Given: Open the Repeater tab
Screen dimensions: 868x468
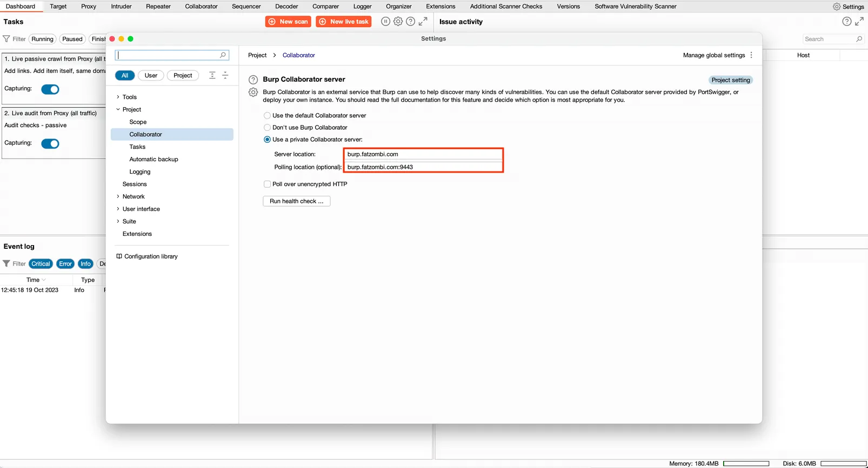Looking at the screenshot, I should coord(158,6).
